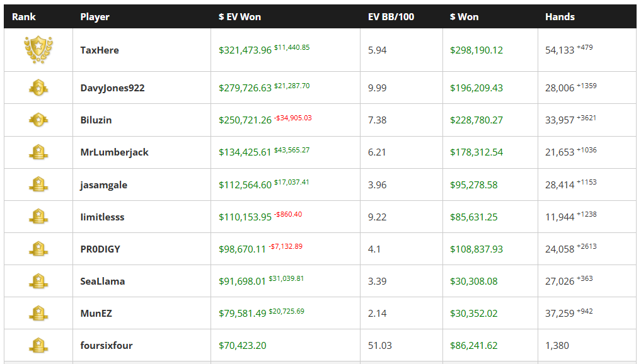
Task: Click the rank medal for jasamgale
Action: tap(38, 185)
